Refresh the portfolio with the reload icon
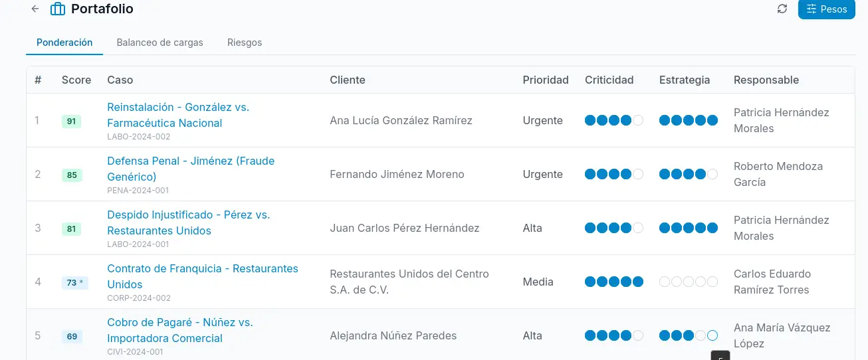 click(x=782, y=9)
